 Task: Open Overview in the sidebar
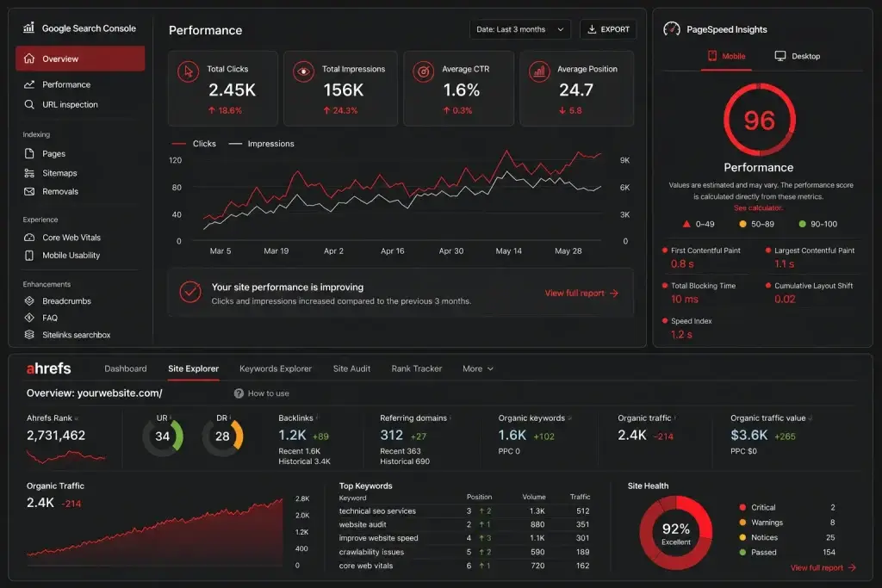tap(80, 59)
